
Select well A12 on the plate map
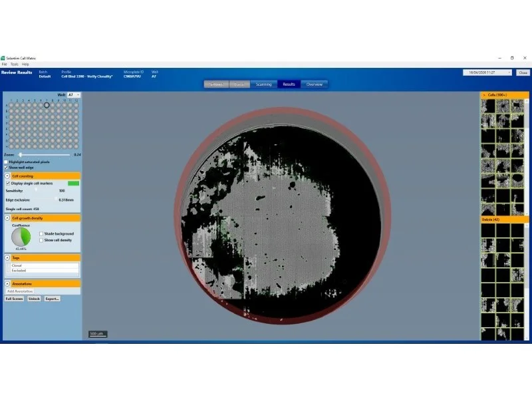(x=76, y=105)
